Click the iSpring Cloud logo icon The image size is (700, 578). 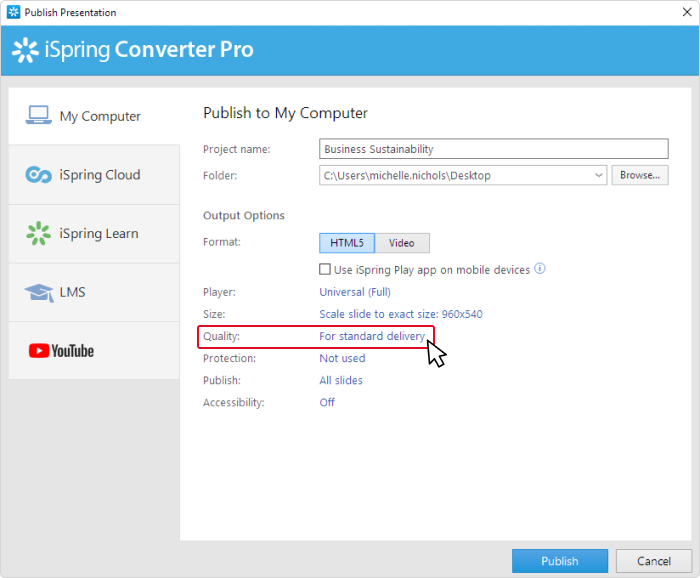pyautogui.click(x=38, y=175)
